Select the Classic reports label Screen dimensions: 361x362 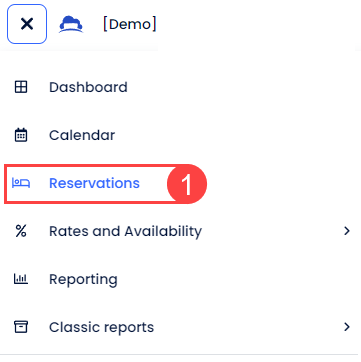pyautogui.click(x=101, y=327)
